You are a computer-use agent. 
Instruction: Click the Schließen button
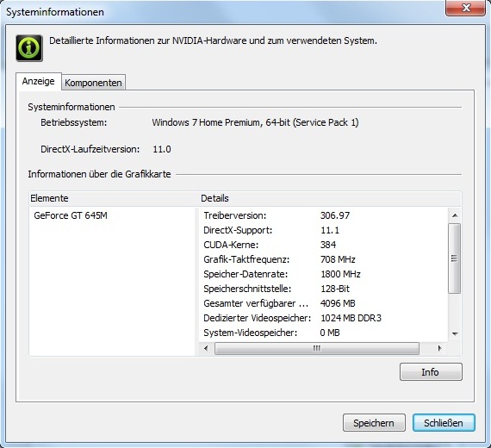444,423
